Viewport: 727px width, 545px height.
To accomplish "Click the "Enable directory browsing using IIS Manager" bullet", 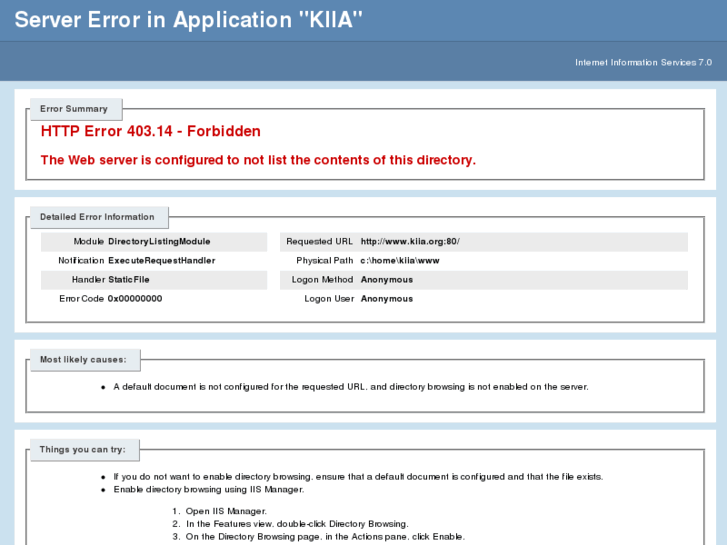I will 209,490.
